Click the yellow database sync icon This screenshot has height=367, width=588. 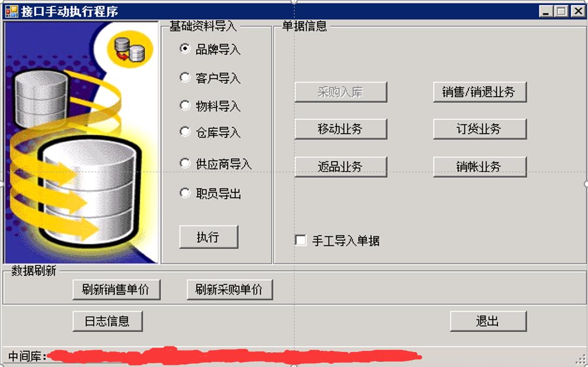[x=130, y=50]
